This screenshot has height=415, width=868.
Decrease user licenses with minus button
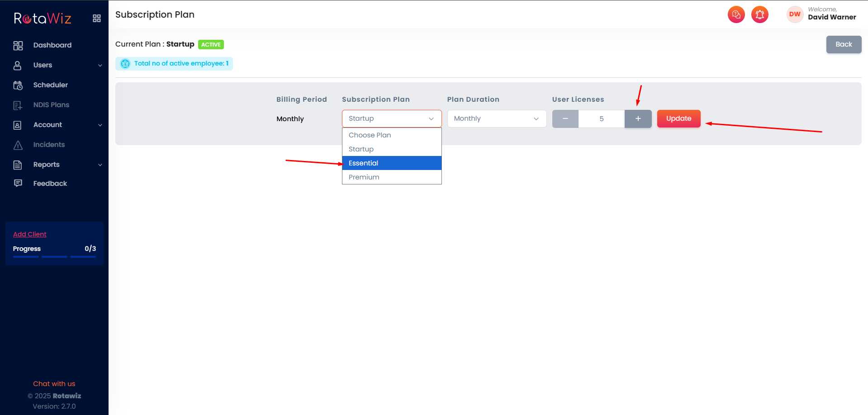click(565, 119)
